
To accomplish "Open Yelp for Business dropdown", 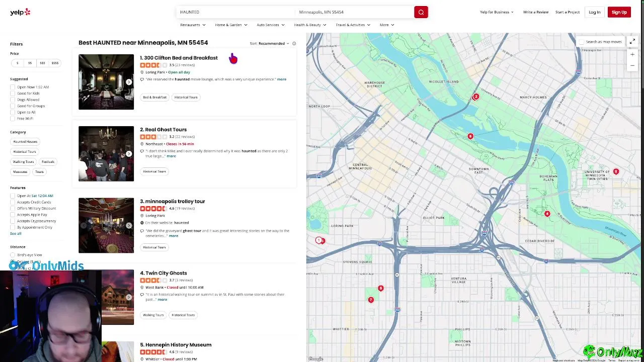I will (497, 12).
